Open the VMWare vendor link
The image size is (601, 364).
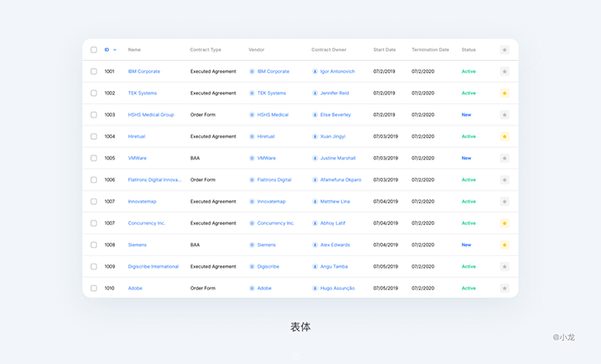pyautogui.click(x=266, y=158)
